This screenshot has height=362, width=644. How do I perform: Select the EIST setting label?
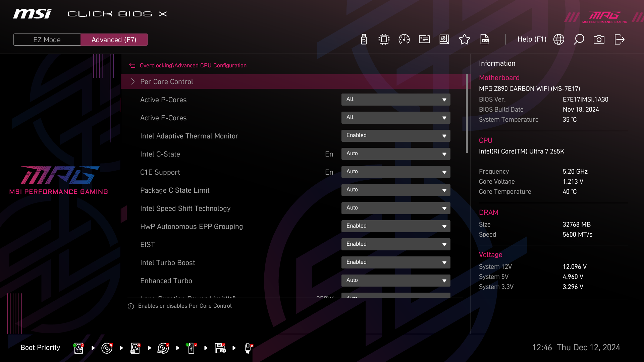148,245
